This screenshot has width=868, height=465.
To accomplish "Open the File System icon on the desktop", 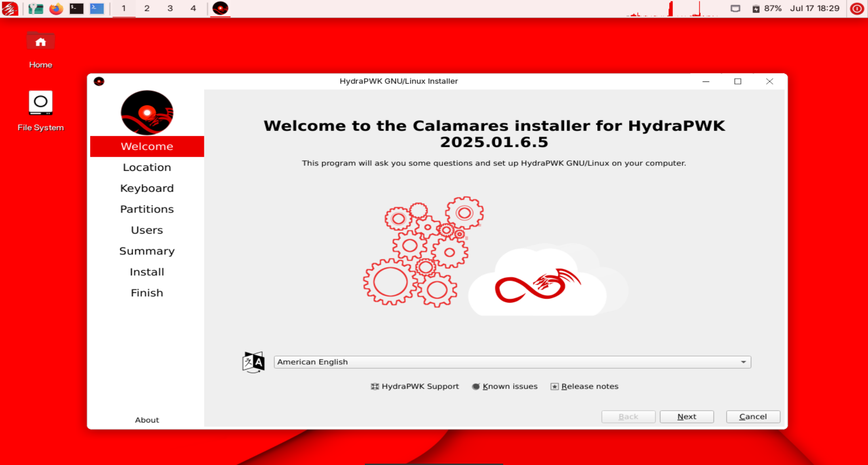I will tap(40, 103).
